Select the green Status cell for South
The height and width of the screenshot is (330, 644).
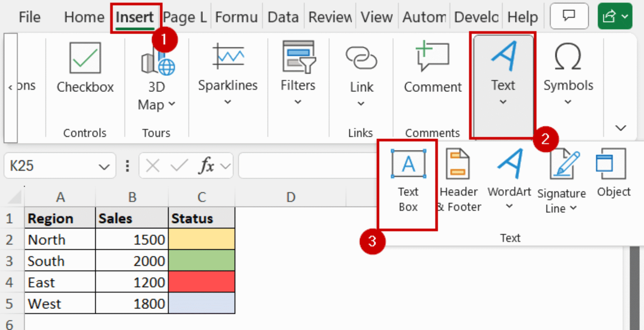(x=202, y=260)
